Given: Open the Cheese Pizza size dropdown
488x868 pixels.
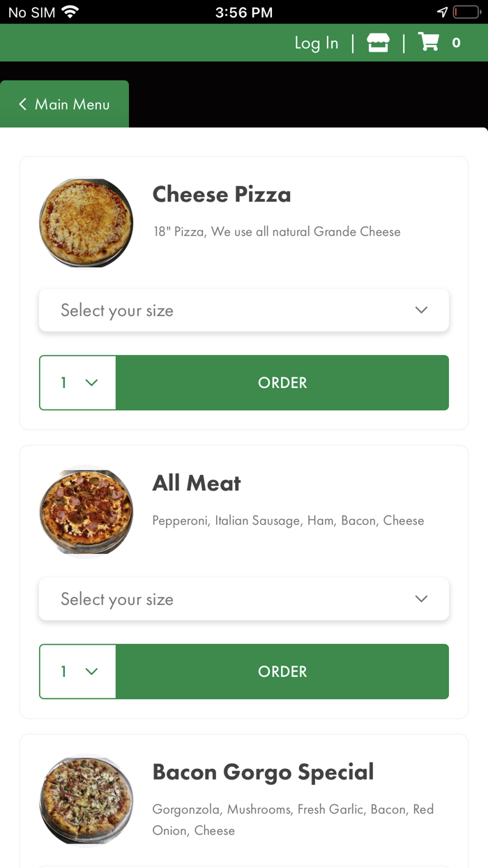Looking at the screenshot, I should click(244, 310).
